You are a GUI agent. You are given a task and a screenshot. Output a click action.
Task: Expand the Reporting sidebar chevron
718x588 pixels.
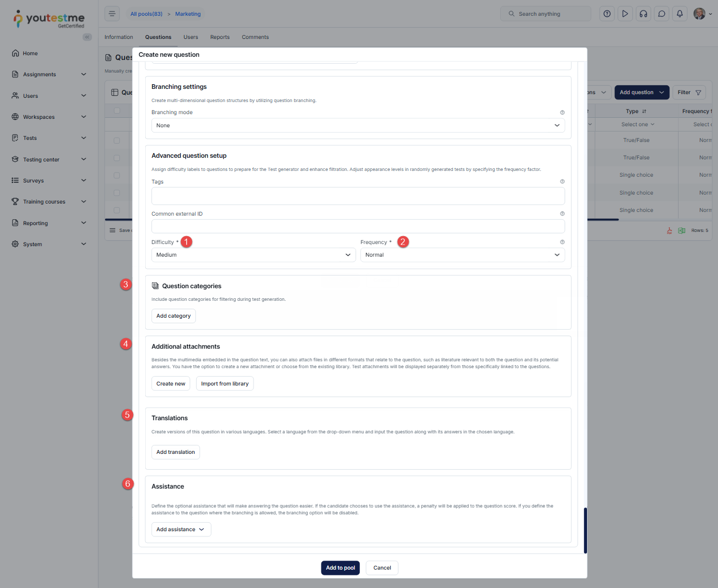pyautogui.click(x=84, y=223)
